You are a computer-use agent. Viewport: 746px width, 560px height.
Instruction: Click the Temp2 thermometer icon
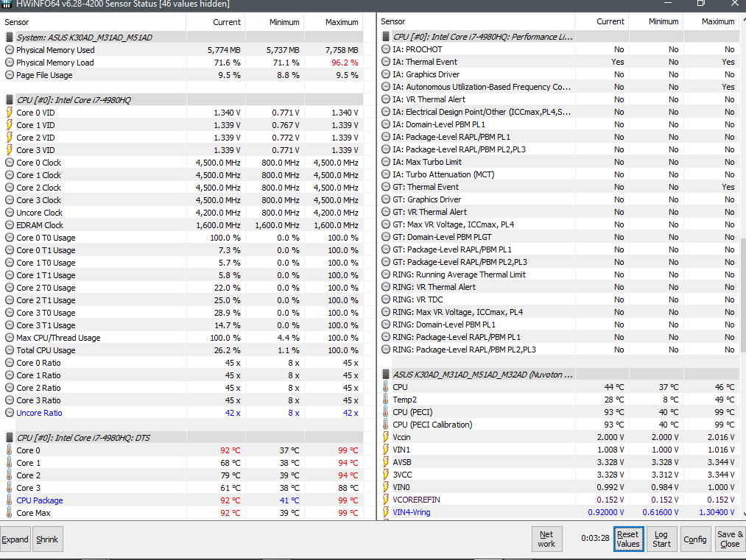tap(386, 400)
